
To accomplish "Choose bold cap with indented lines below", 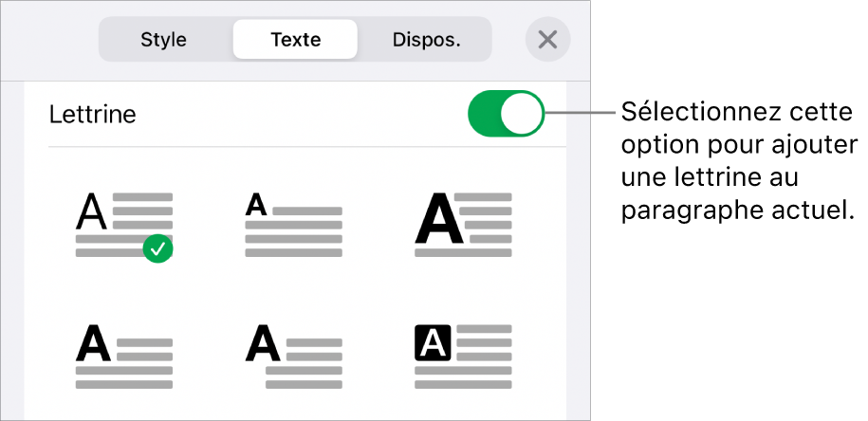I will pos(294,355).
